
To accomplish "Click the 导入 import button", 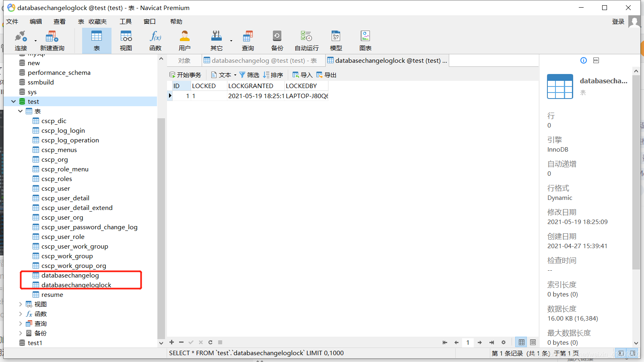I will [302, 75].
